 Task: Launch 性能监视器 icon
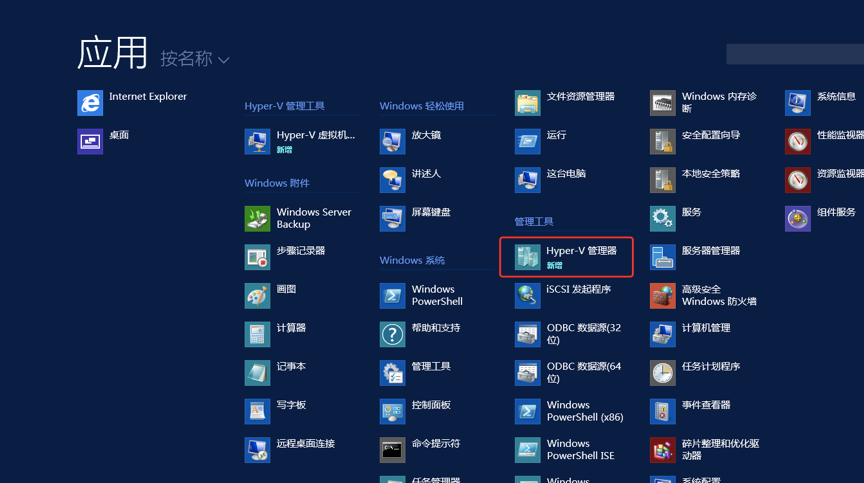click(x=797, y=142)
